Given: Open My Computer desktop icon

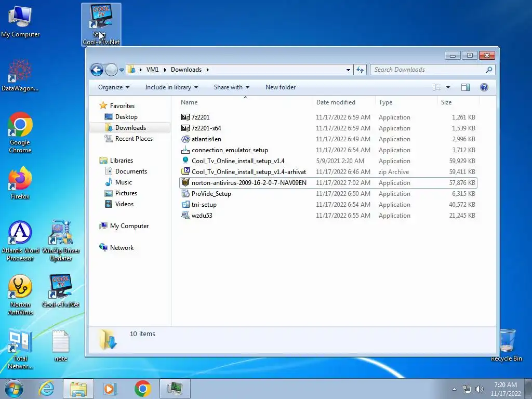Looking at the screenshot, I should 20,20.
